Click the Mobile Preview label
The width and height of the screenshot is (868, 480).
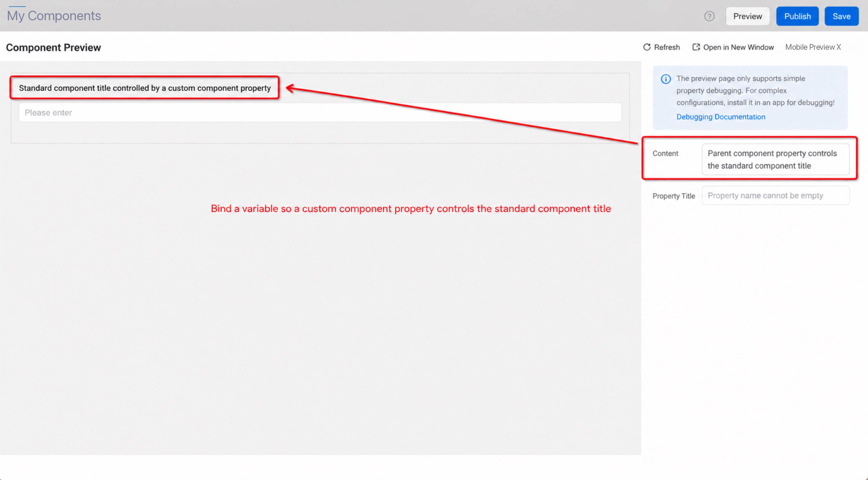[x=810, y=47]
